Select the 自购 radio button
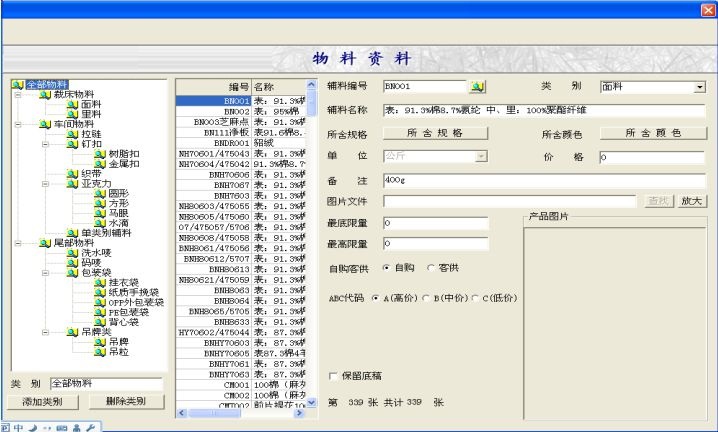 386,268
